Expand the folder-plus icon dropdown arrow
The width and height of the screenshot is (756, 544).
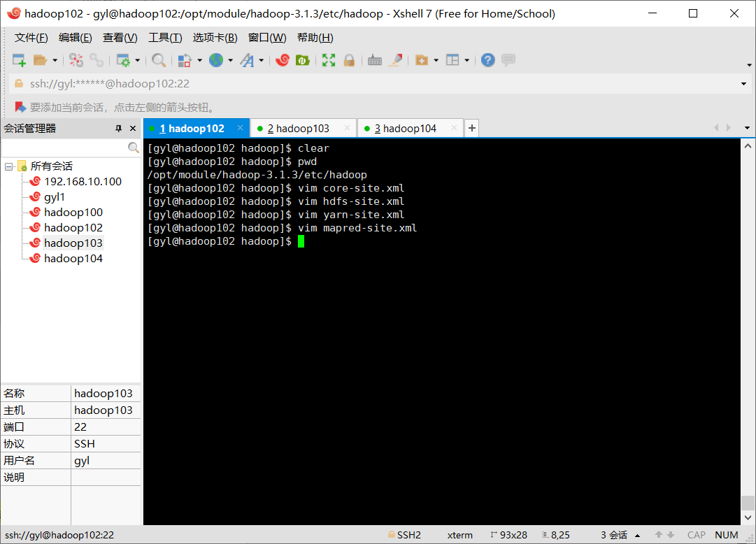pos(436,60)
